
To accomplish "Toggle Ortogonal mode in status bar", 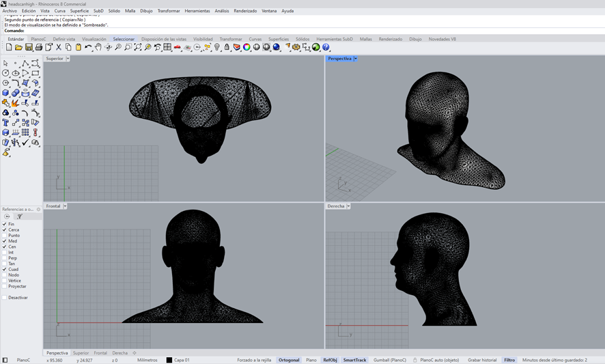I will [x=289, y=360].
